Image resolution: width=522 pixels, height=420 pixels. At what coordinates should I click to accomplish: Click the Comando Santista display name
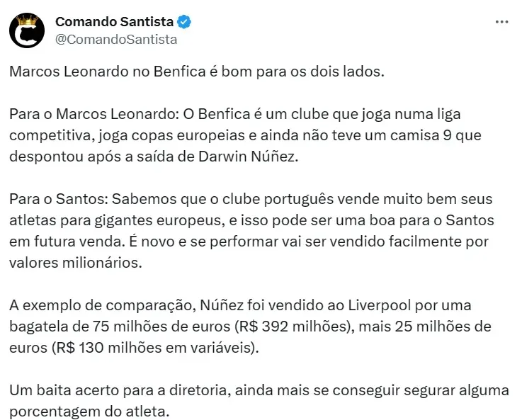coord(115,22)
